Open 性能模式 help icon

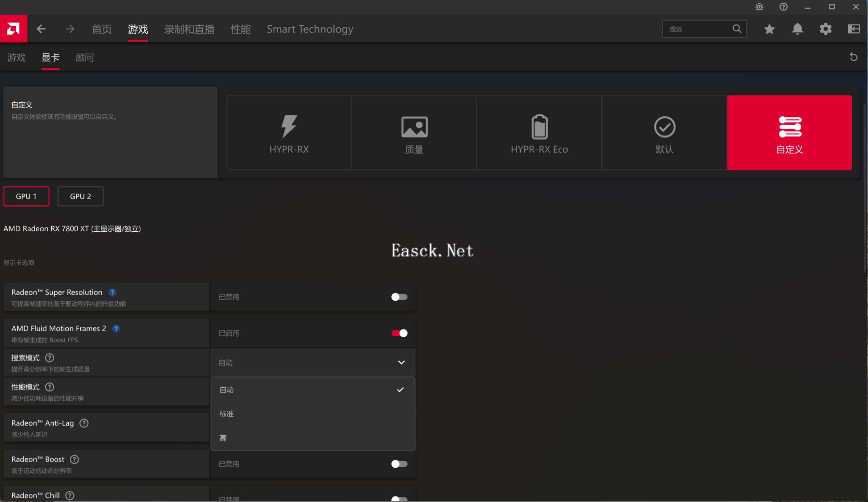[x=50, y=387]
